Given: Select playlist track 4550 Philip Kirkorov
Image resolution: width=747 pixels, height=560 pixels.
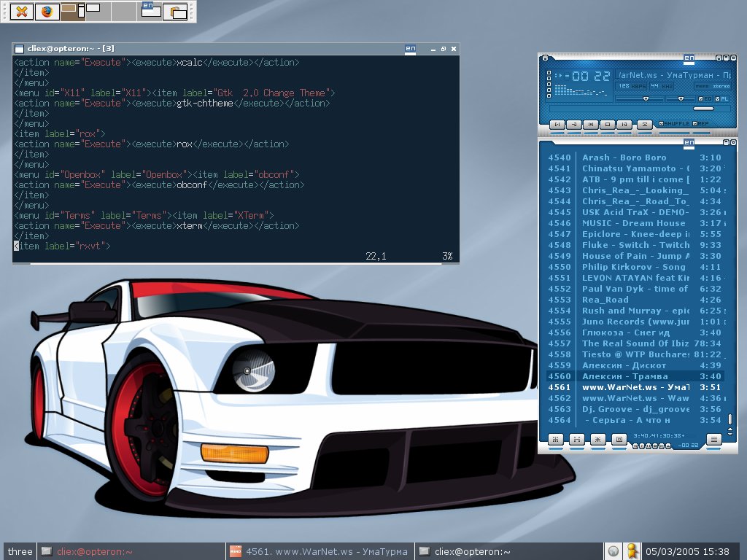Looking at the screenshot, I should click(635, 267).
